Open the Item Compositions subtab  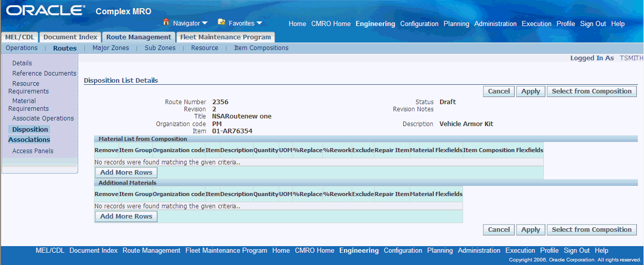click(261, 48)
